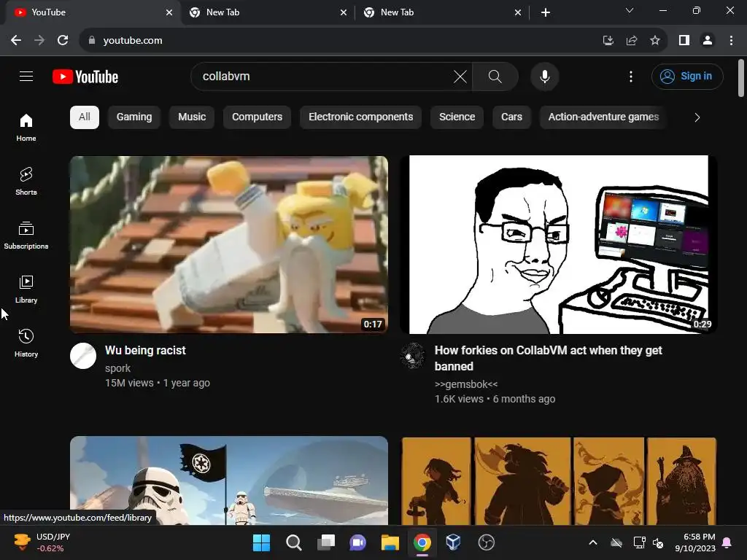
Task: Open Chrome three-dot menu
Action: click(731, 41)
